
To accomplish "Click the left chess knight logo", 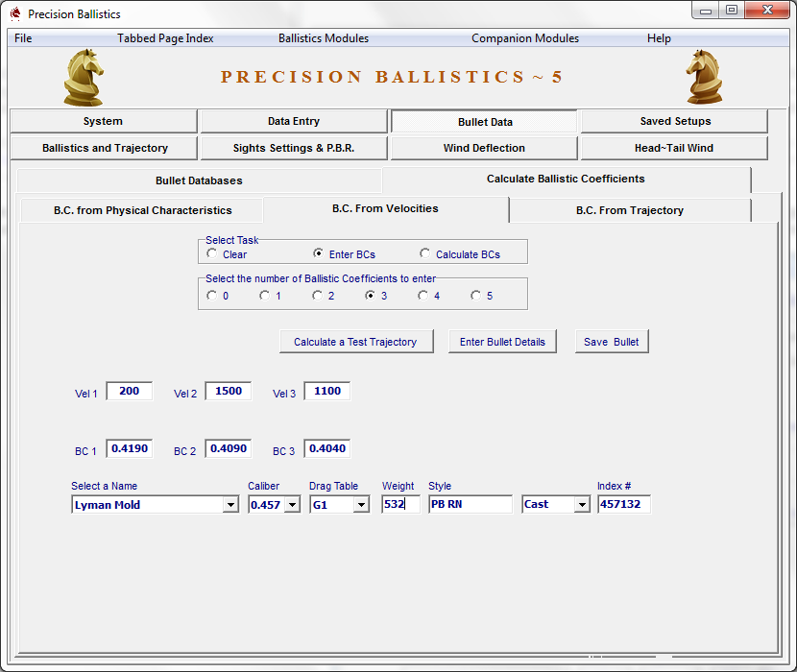I will pos(84,77).
